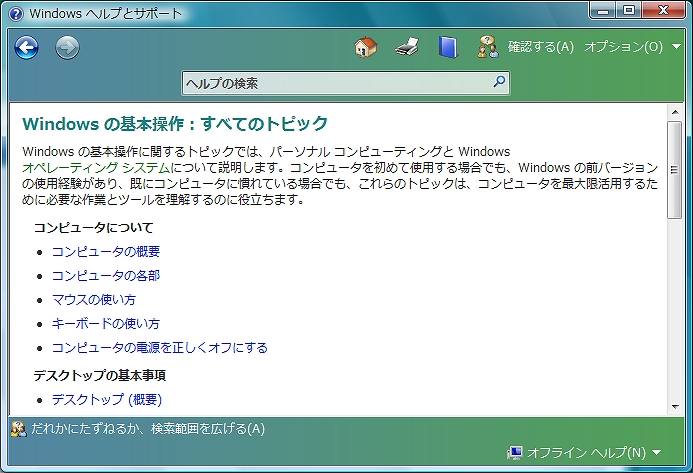
Task: Close the Help and Support window
Action: (663, 10)
